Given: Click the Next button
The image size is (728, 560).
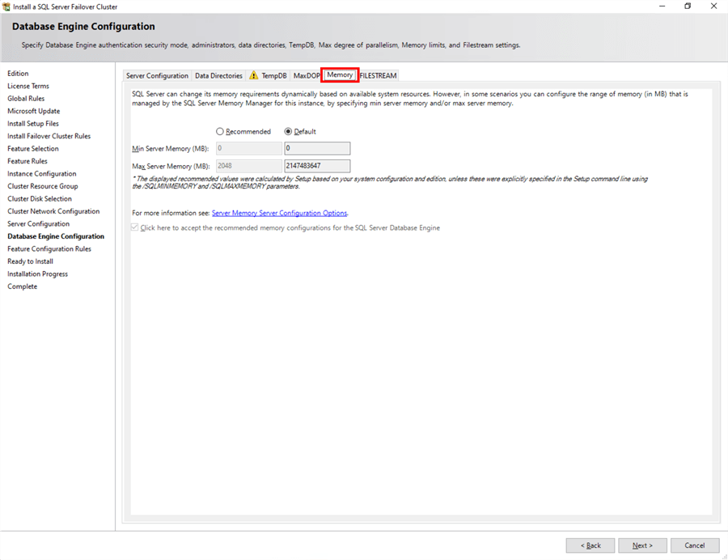Looking at the screenshot, I should [x=642, y=545].
